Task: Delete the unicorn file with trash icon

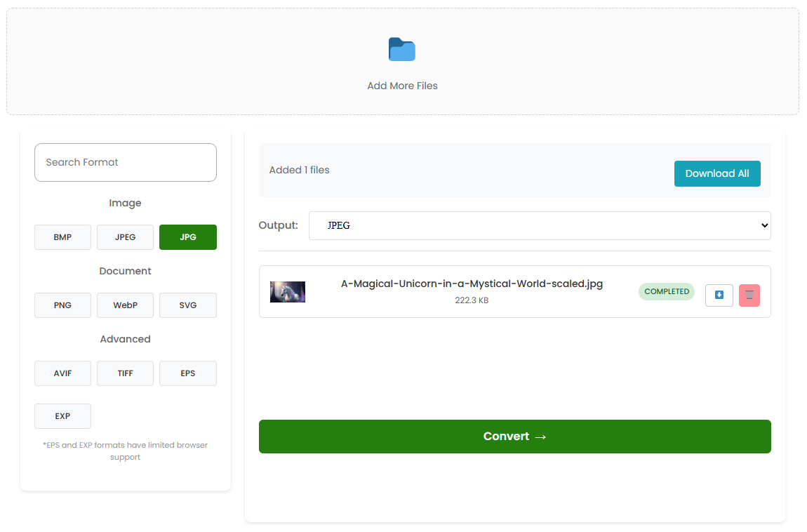Action: 749,295
